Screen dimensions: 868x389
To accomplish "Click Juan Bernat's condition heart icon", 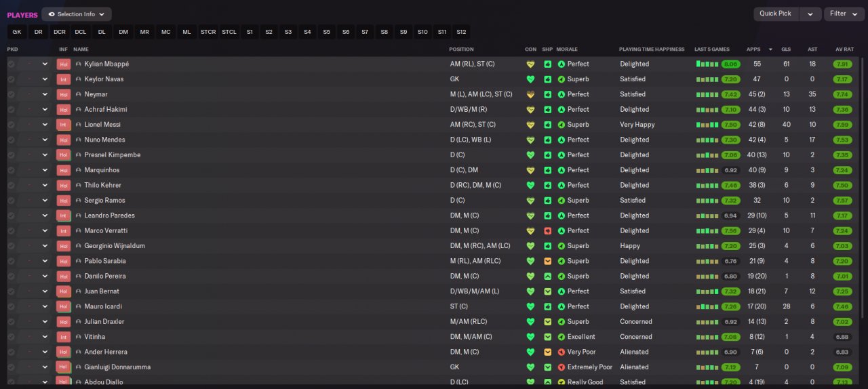I will tap(530, 291).
